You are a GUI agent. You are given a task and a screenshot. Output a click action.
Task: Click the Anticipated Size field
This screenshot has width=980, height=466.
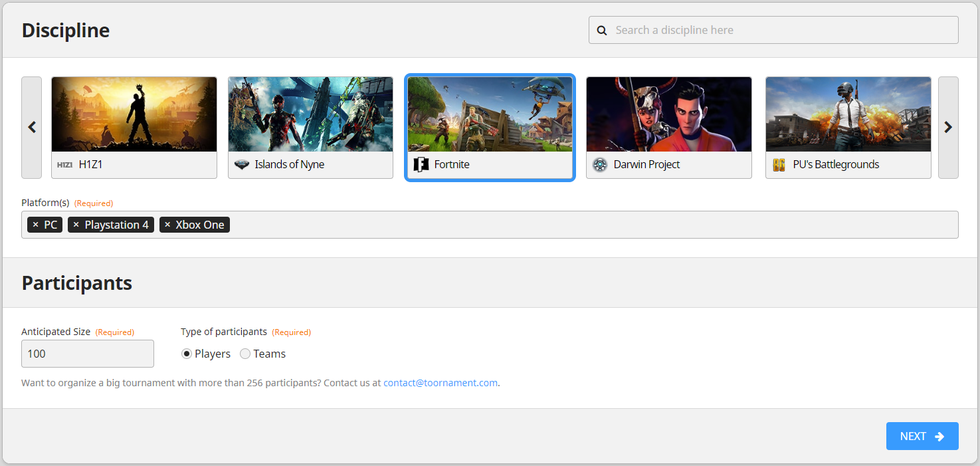click(x=88, y=354)
